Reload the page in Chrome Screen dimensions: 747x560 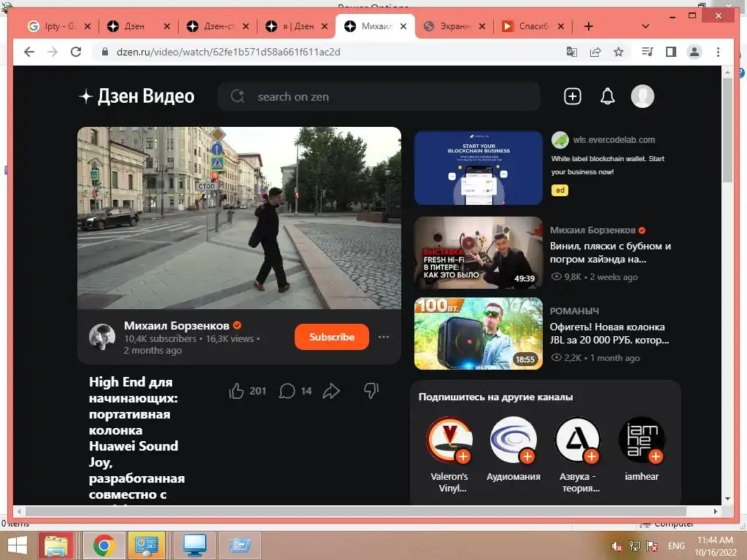coord(76,52)
